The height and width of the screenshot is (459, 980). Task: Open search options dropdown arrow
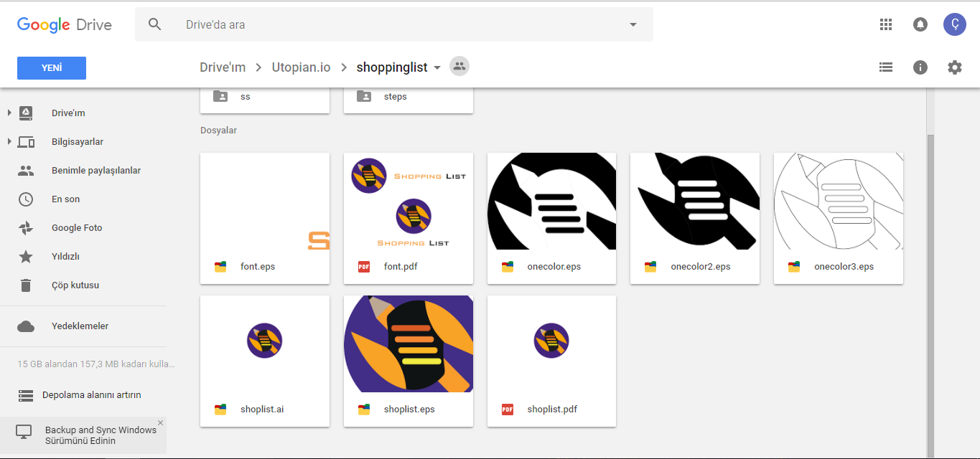click(633, 24)
